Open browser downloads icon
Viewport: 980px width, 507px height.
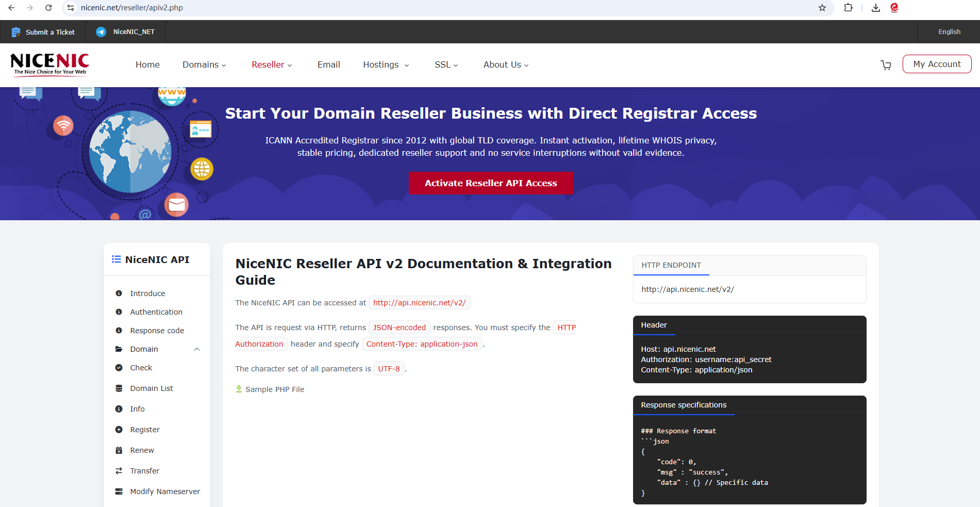[x=876, y=8]
